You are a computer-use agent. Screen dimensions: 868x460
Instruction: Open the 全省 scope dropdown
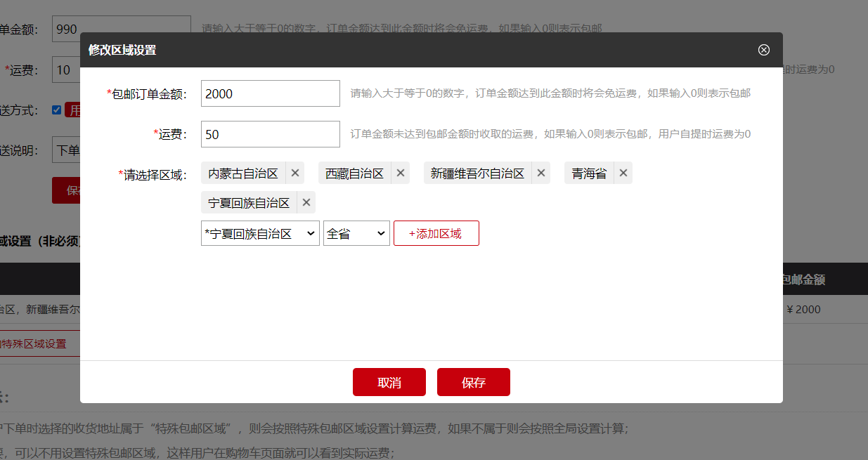356,232
